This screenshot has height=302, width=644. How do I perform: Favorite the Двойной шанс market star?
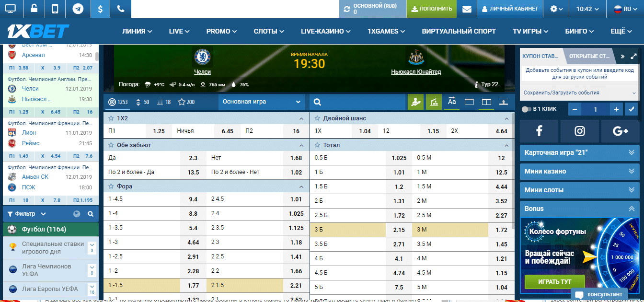pyautogui.click(x=318, y=118)
